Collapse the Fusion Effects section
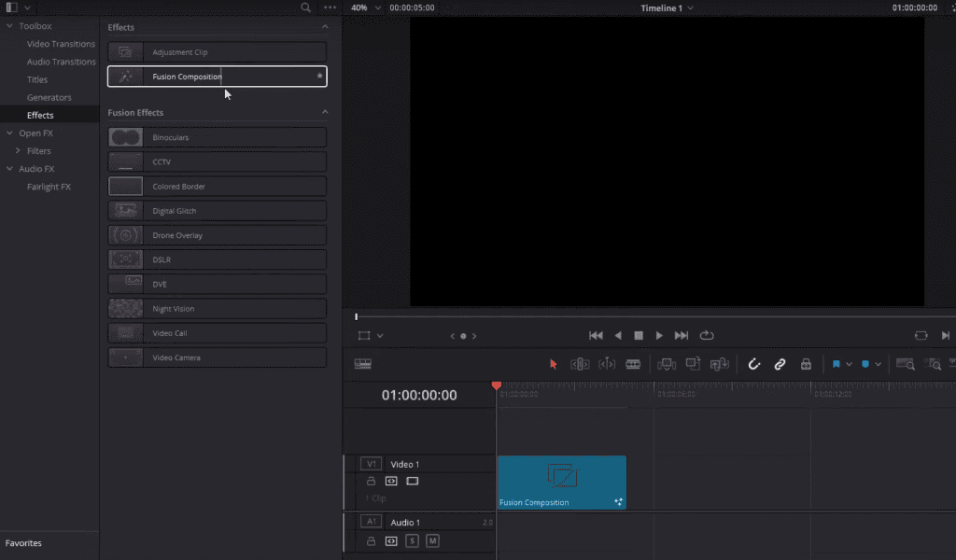Image resolution: width=956 pixels, height=560 pixels. coord(325,112)
